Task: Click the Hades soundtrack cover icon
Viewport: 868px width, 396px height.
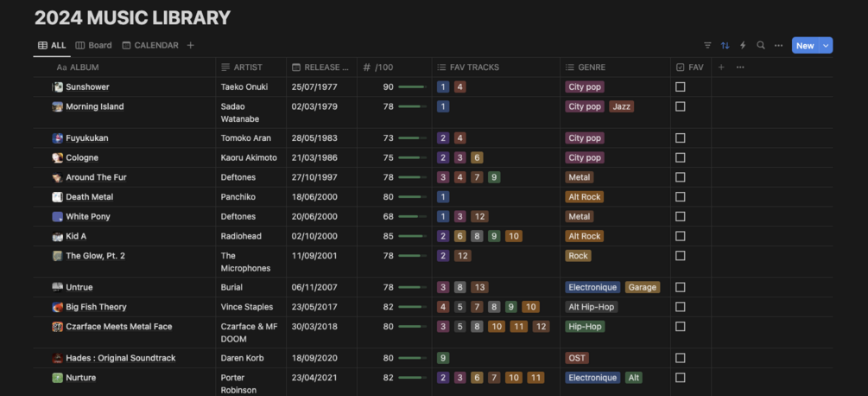Action: pyautogui.click(x=58, y=358)
